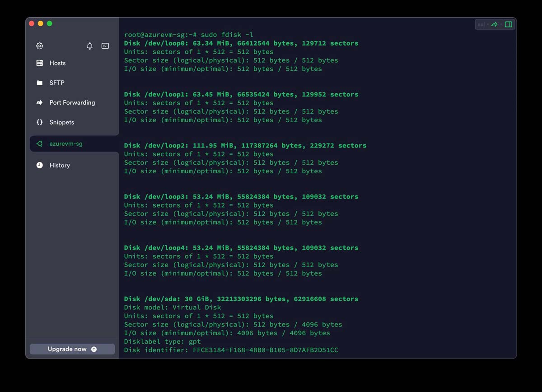Click the 'Disklabel type: gpt' line
542x392 pixels.
coord(163,341)
